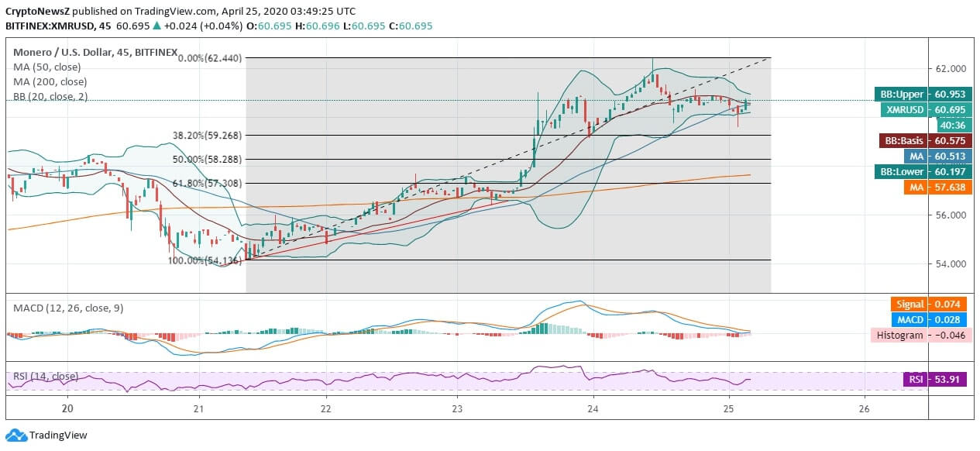Image resolution: width=980 pixels, height=451 pixels.
Task: Select the MA (50, close) indicator legend
Action: tap(46, 67)
